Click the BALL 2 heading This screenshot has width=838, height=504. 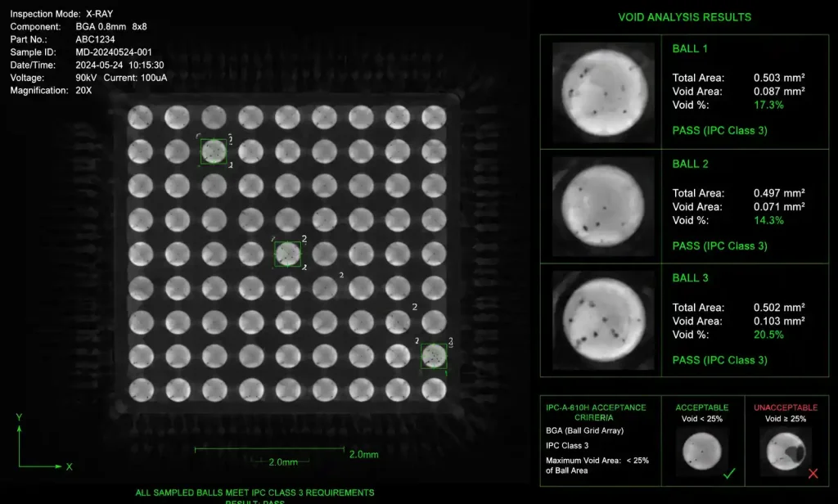[691, 164]
